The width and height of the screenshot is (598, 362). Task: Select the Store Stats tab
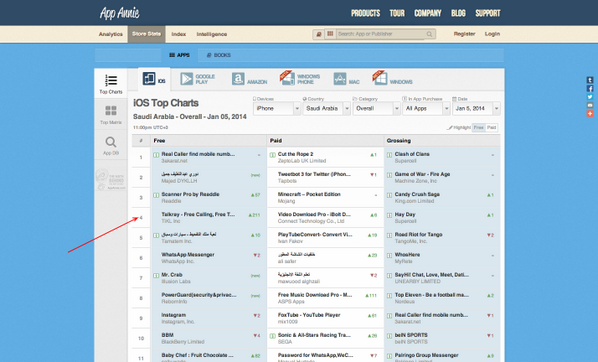pyautogui.click(x=146, y=34)
